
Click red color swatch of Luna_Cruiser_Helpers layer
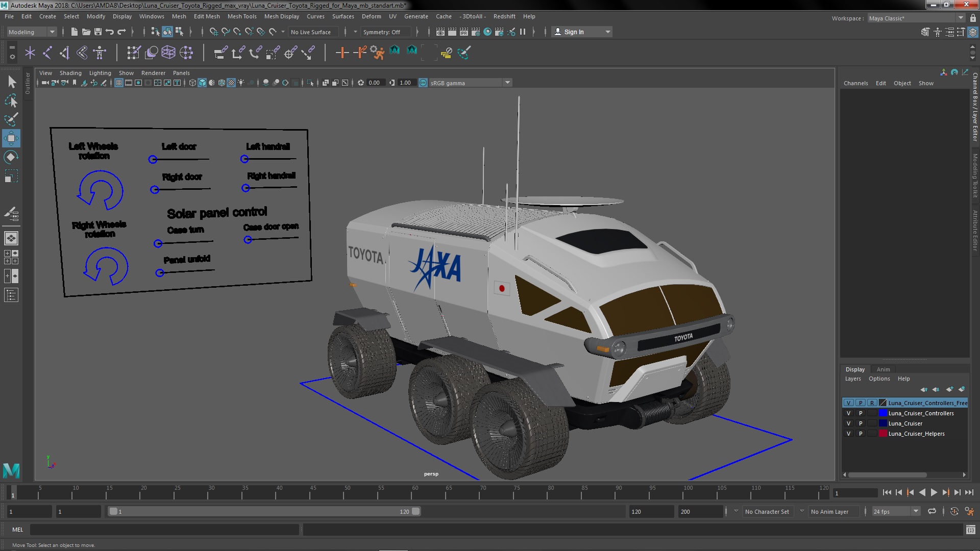tap(883, 434)
